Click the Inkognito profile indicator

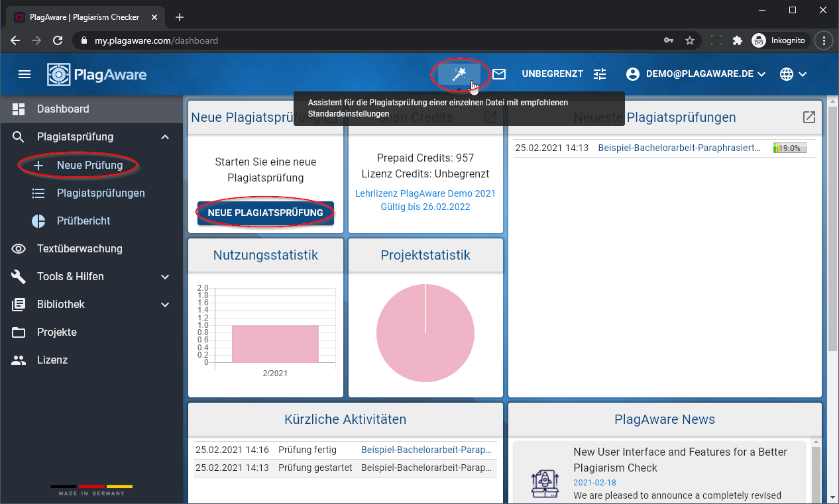coord(779,40)
